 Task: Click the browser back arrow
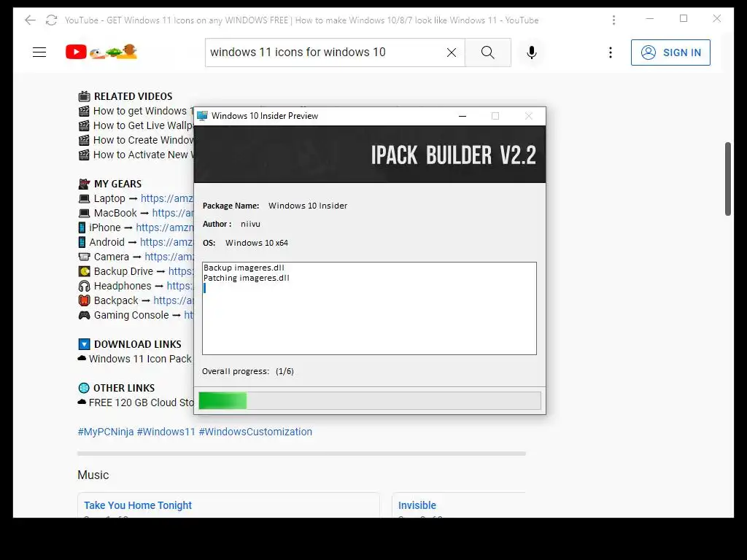[30, 20]
